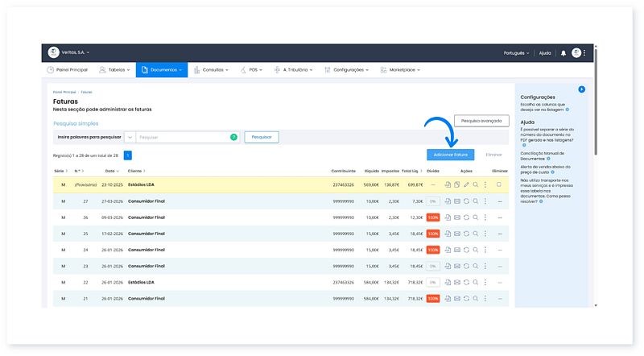View invoice 25 with magnifier icon

click(476, 234)
